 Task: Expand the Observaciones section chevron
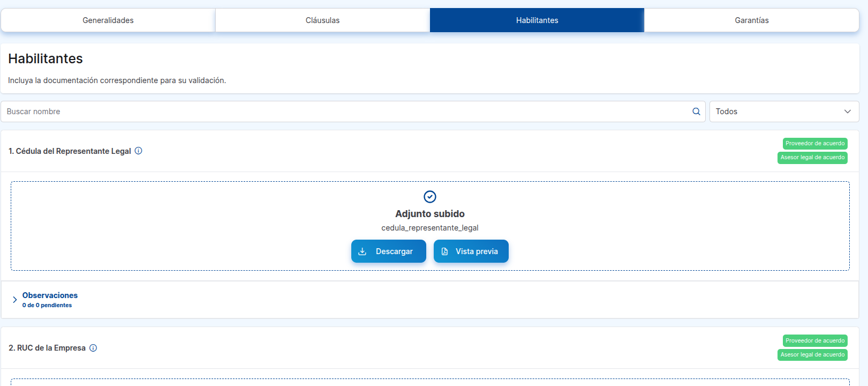point(15,300)
